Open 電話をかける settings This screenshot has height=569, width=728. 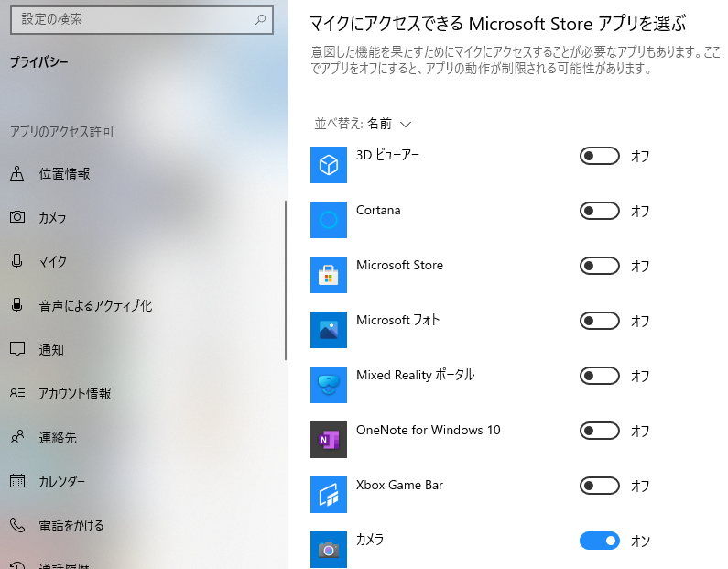pos(142,525)
